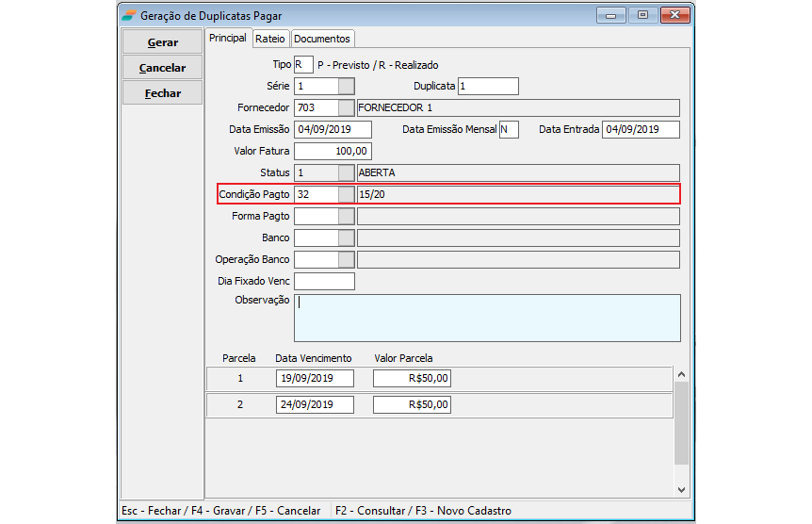Switch to the Documentos tab
Image resolution: width=812 pixels, height=524 pixels.
[x=322, y=39]
